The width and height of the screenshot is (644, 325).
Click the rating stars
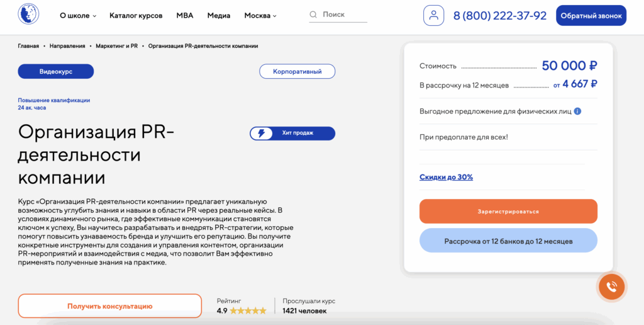250,311
